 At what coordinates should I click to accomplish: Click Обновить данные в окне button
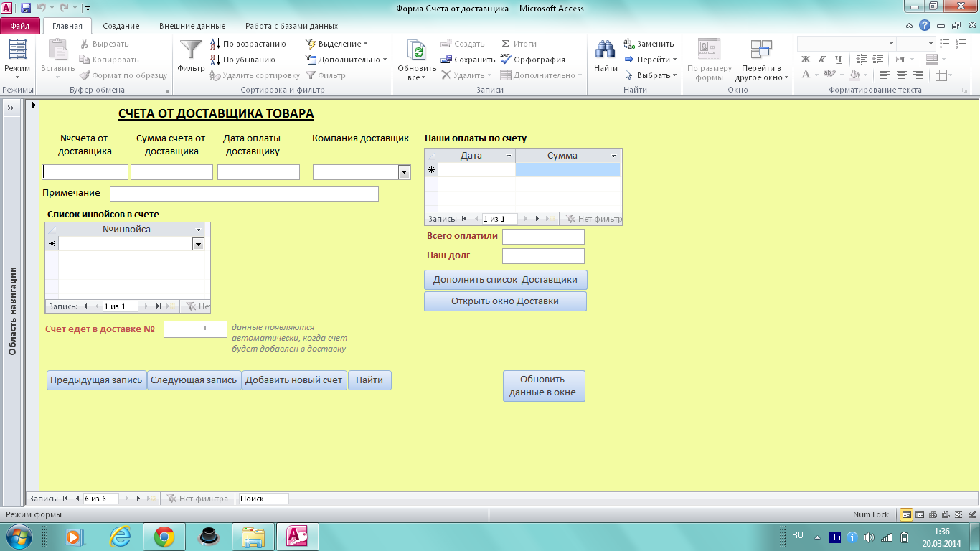[x=543, y=386]
